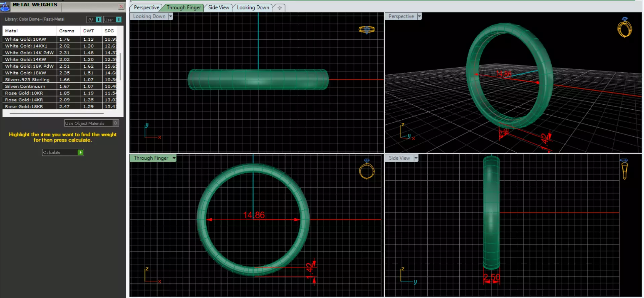The image size is (644, 298).
Task: Open the Looking Down viewport dropdown arrow
Action: pyautogui.click(x=171, y=16)
